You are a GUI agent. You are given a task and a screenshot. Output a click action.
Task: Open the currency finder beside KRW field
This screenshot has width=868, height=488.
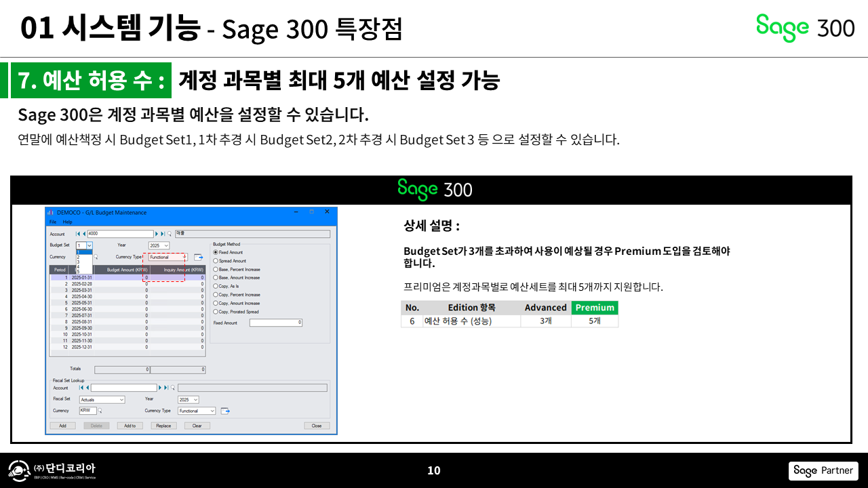[x=100, y=411]
